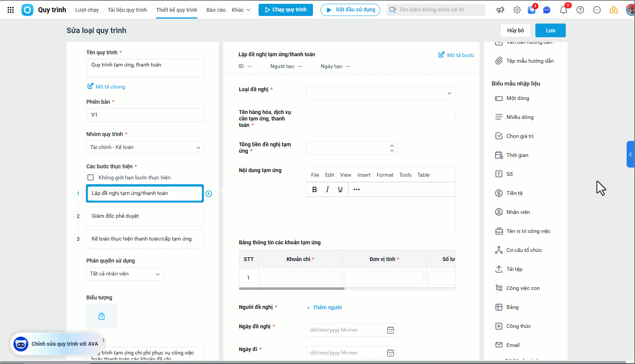Open Phân quyền sử dụng dropdown
Image resolution: width=635 pixels, height=364 pixels.
click(x=125, y=274)
